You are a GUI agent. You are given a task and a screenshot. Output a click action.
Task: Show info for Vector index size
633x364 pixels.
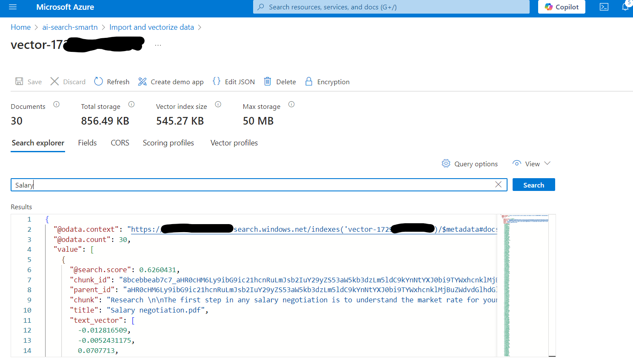(218, 104)
